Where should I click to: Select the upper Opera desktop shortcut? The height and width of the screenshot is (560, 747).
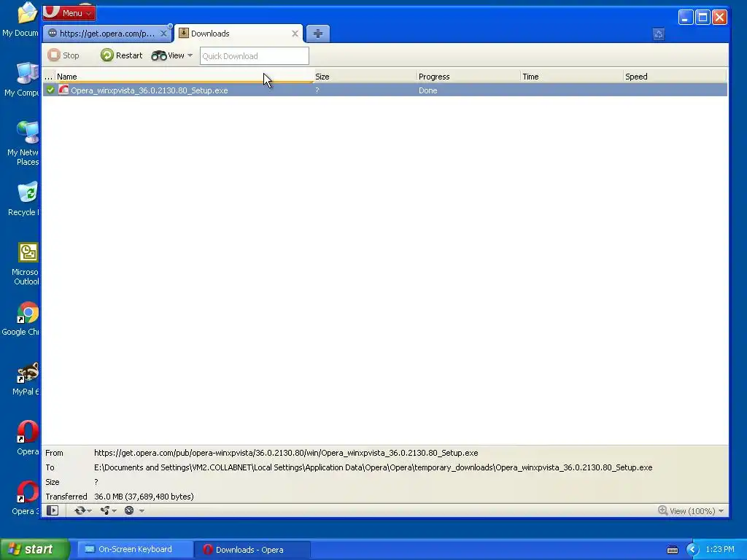[x=28, y=437]
